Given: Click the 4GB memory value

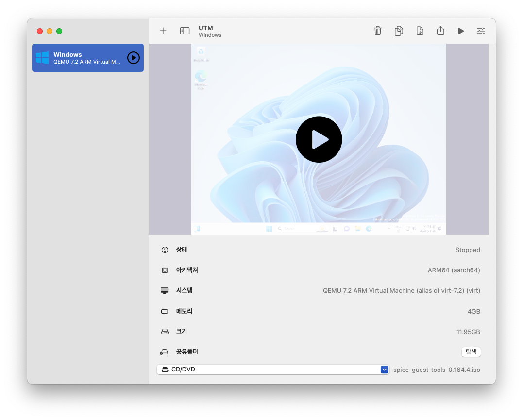Looking at the screenshot, I should (473, 311).
